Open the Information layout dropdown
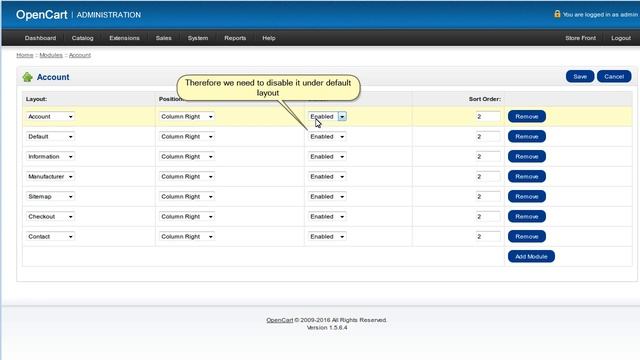640x360 pixels. 50,156
